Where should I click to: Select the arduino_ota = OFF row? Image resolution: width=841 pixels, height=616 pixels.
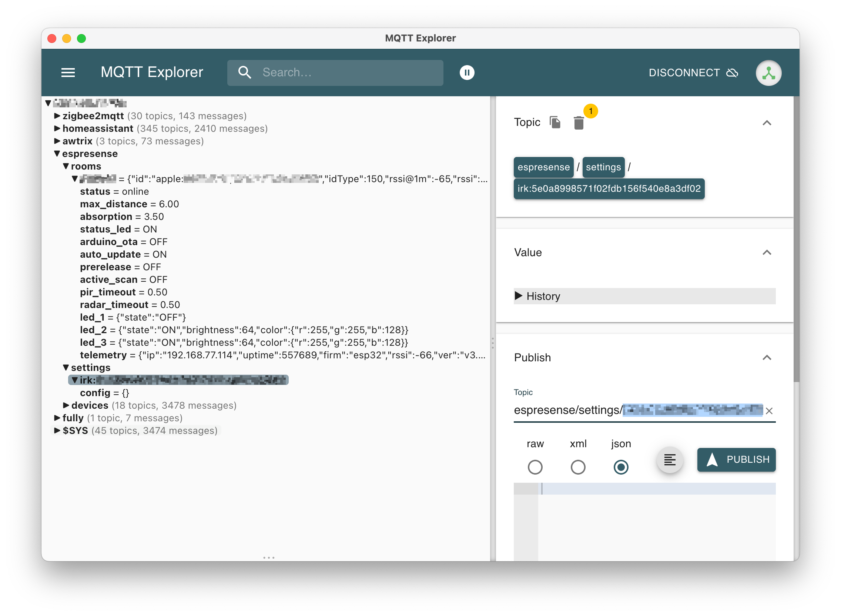point(123,242)
